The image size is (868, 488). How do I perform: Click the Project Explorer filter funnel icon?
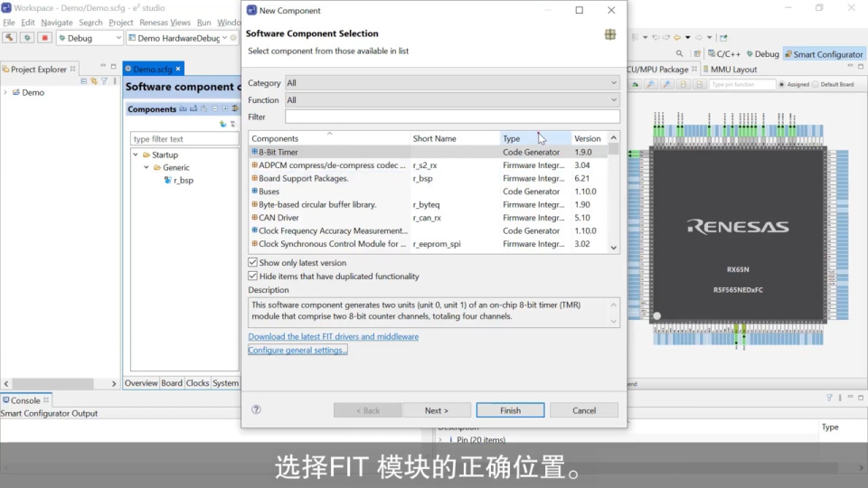tap(104, 81)
